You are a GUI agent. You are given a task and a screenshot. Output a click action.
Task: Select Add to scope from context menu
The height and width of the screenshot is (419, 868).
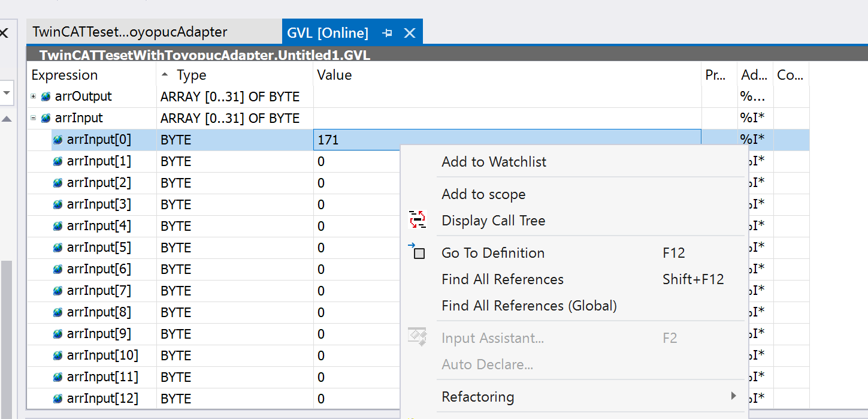[x=483, y=194]
